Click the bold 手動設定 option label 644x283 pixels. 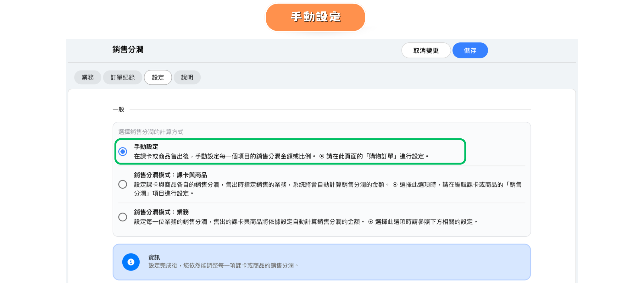[x=146, y=147]
